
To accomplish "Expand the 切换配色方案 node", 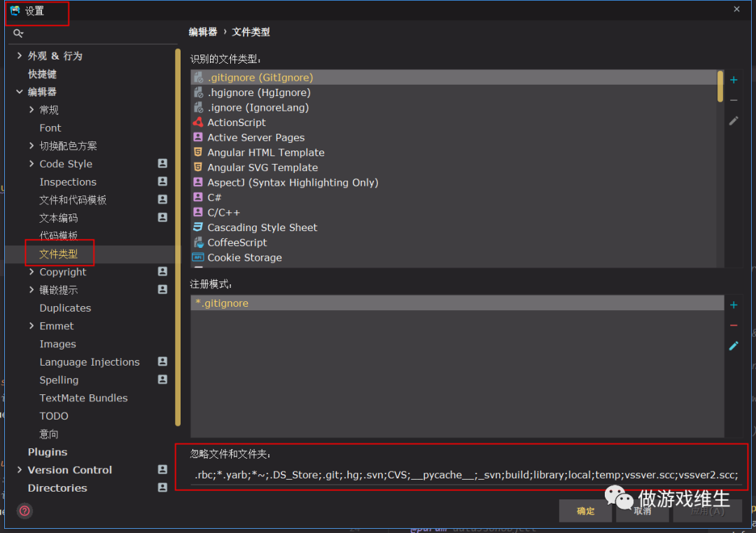I will 31,146.
